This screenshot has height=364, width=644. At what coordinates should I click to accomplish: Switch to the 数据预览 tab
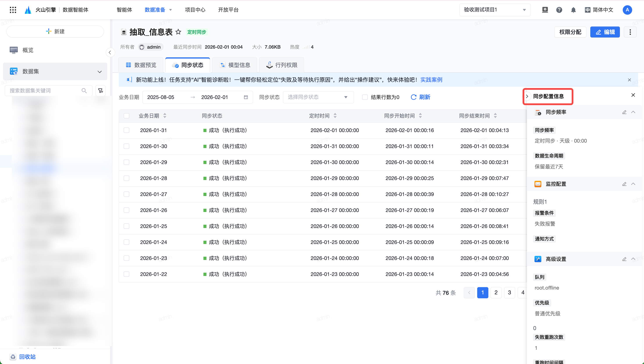(141, 65)
